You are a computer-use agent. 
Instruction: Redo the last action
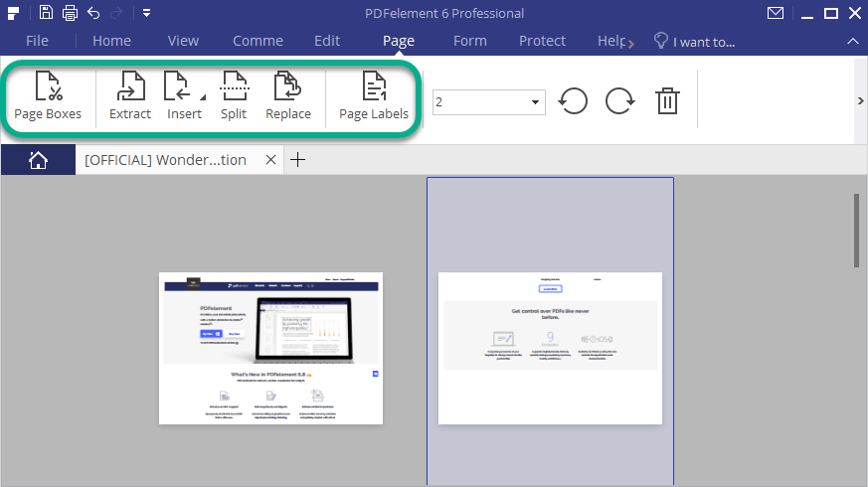(x=116, y=13)
